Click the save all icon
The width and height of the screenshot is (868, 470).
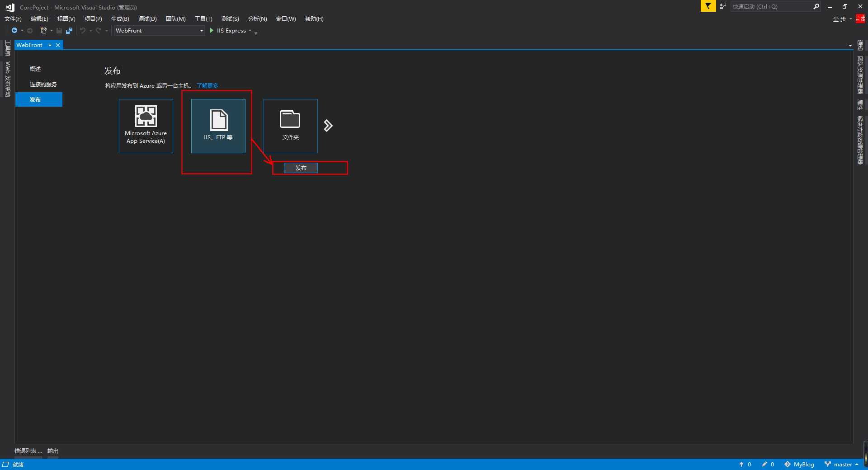(69, 31)
